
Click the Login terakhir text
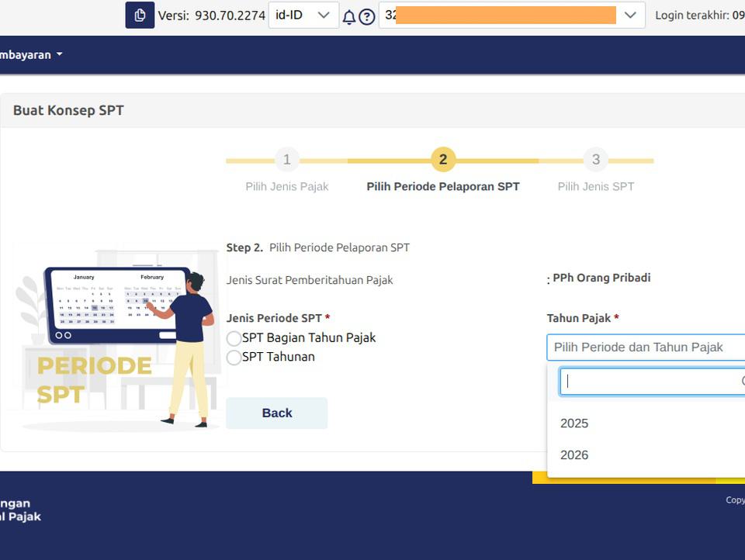(x=699, y=16)
